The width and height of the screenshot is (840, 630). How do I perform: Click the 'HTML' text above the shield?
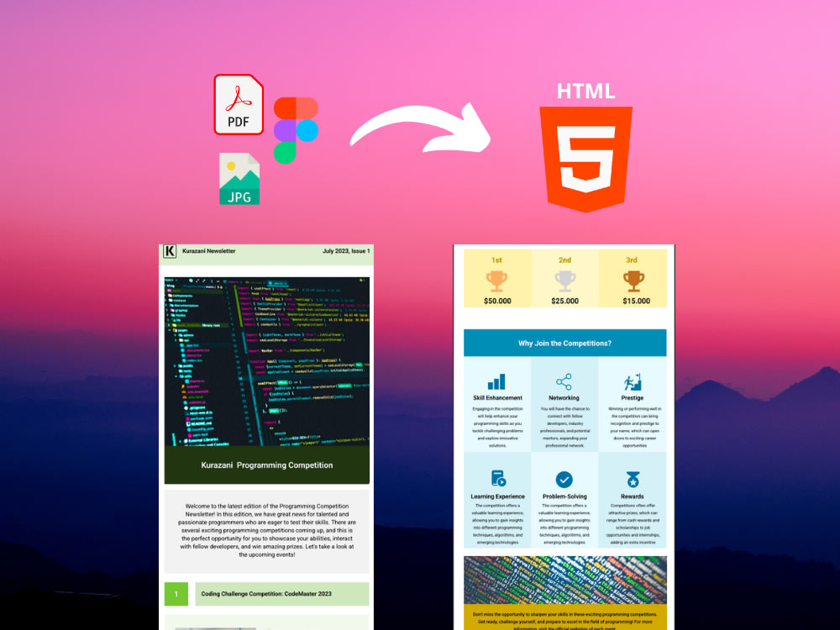pos(585,91)
